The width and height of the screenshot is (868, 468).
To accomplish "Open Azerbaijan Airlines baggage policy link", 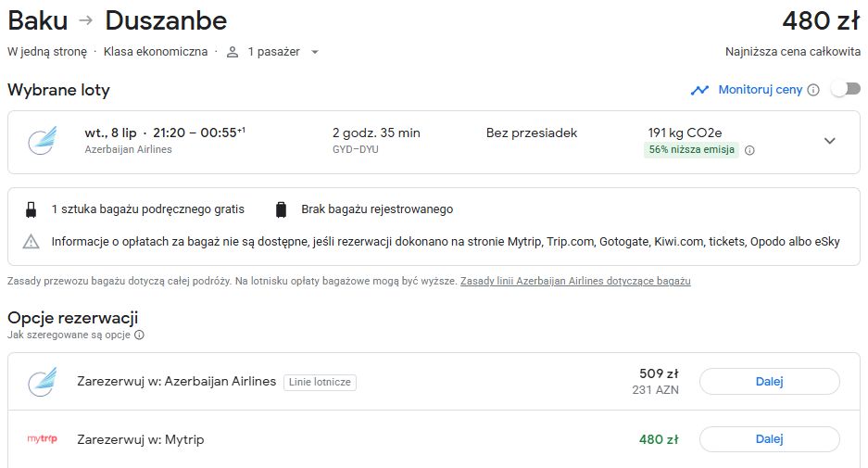I will coord(575,281).
